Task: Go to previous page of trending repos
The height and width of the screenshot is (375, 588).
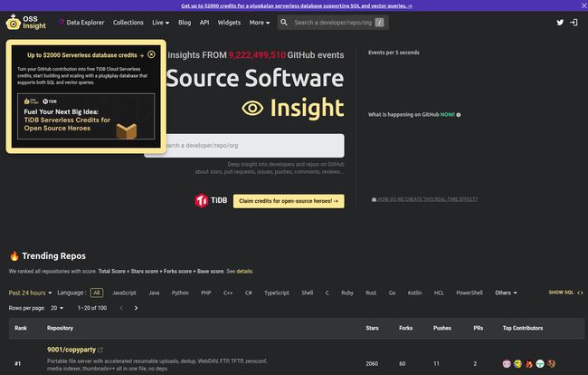Action: tap(121, 308)
